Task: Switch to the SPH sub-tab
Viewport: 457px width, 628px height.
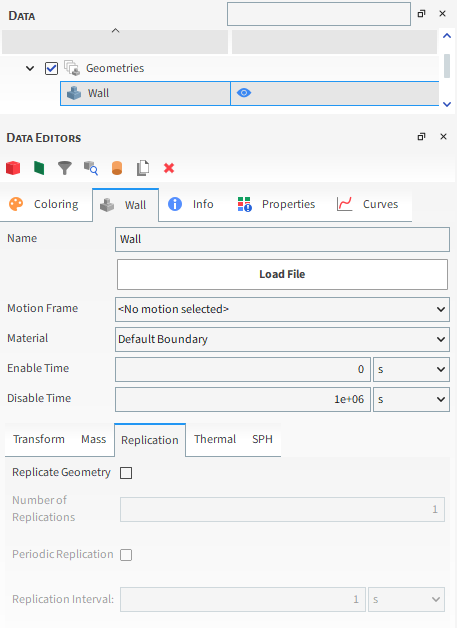Action: [x=262, y=439]
